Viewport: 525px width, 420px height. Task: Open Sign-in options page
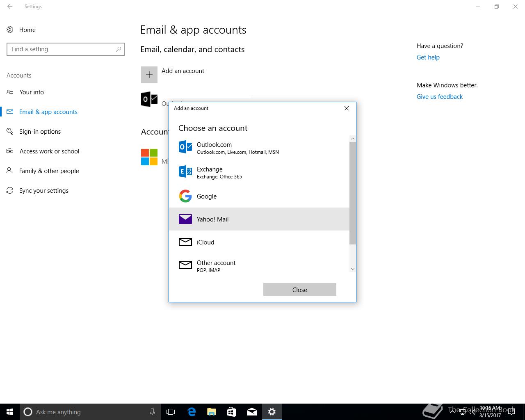pyautogui.click(x=40, y=132)
